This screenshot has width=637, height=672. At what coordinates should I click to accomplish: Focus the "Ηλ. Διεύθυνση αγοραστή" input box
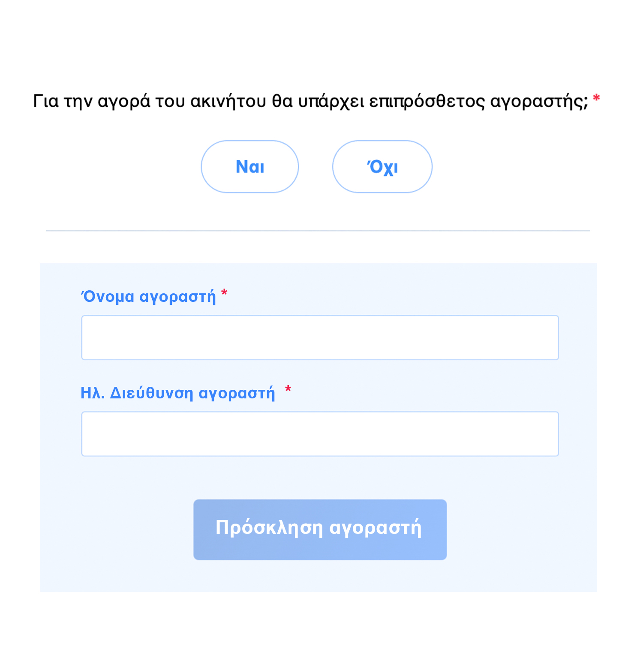click(x=320, y=434)
